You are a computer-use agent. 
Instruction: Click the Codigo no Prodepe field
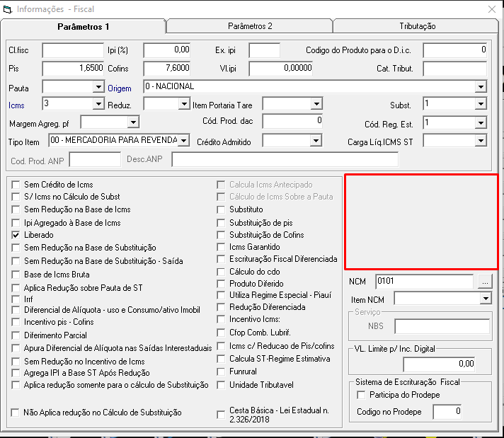tap(447, 412)
